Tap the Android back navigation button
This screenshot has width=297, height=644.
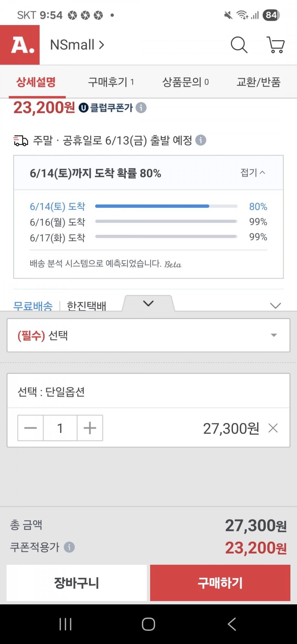tap(232, 624)
